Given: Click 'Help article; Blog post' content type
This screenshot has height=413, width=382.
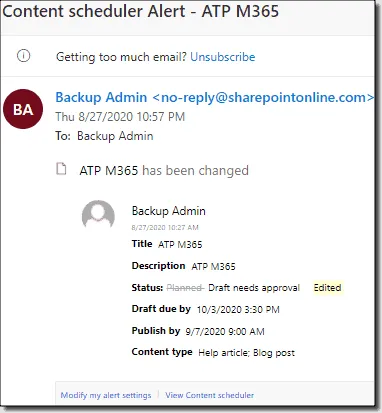Looking at the screenshot, I should point(246,353).
